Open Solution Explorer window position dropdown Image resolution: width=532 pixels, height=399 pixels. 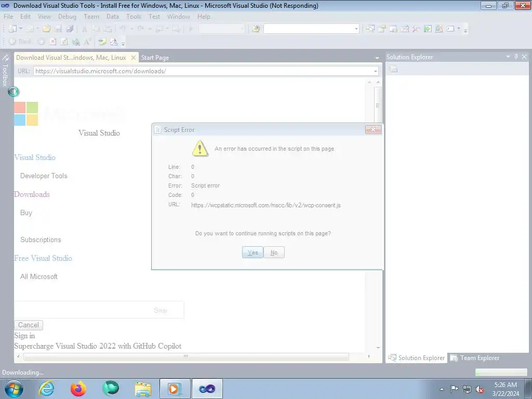(x=508, y=57)
